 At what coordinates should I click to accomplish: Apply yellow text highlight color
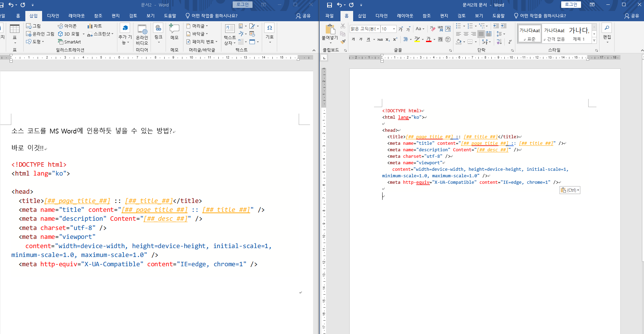pos(417,39)
